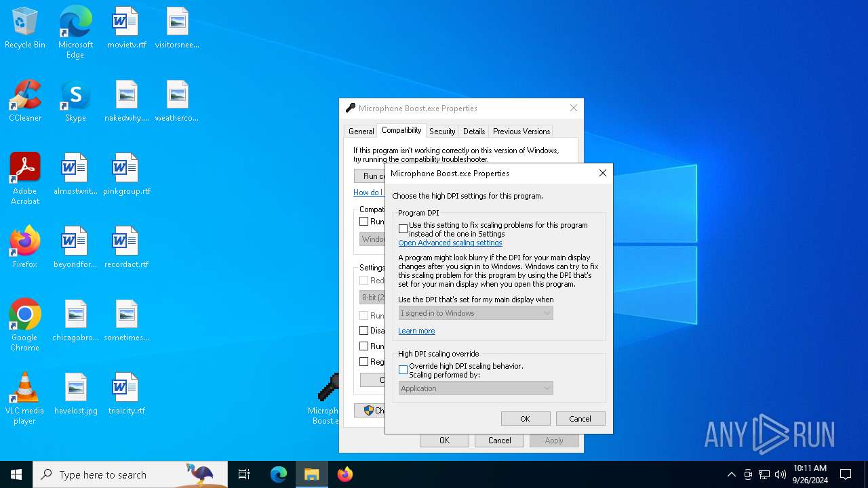Close the high DPI settings dialog
The width and height of the screenshot is (868, 488).
click(602, 174)
